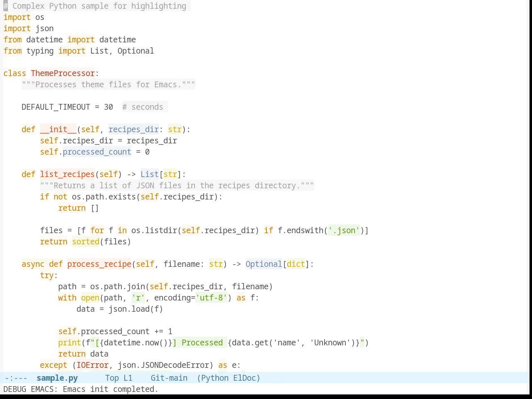Click the '.json' string literal
Image resolution: width=532 pixels, height=399 pixels.
[344, 230]
